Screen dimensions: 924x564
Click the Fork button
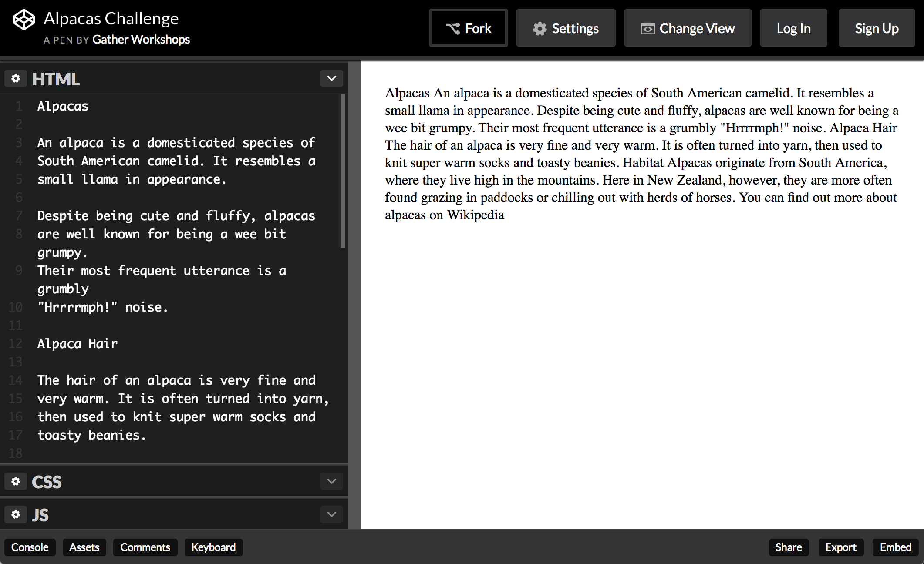469,28
